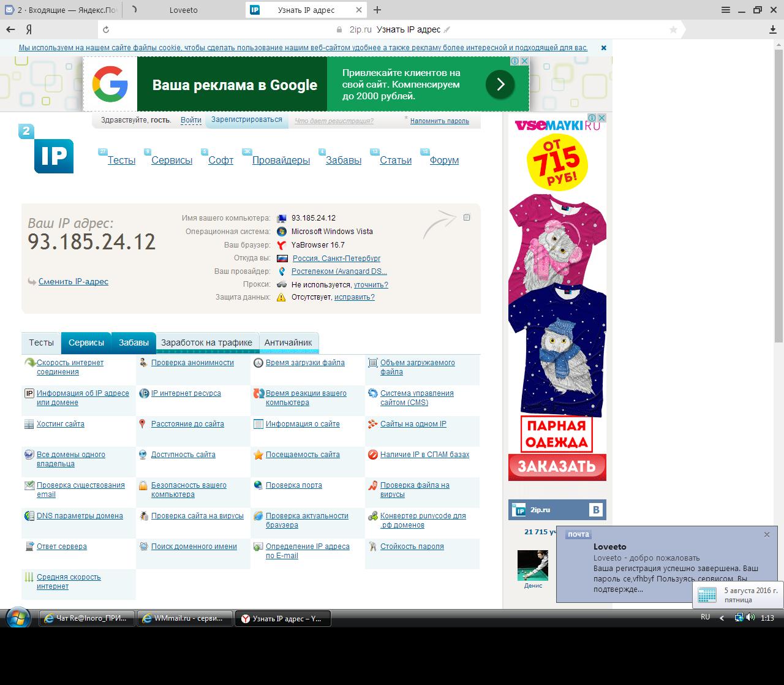Screen dimensions: 784x685
Task: Open Windows Start menu orb
Action: 17,618
